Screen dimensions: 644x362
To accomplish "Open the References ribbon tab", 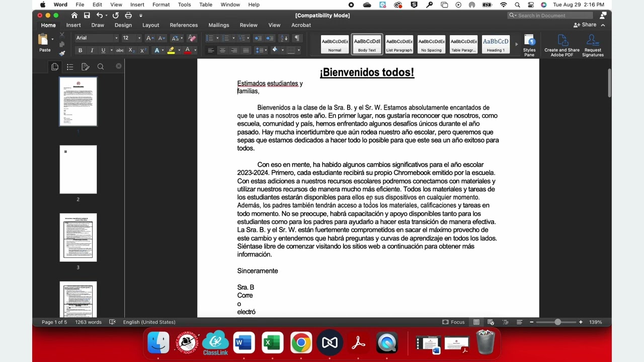I will (x=184, y=25).
